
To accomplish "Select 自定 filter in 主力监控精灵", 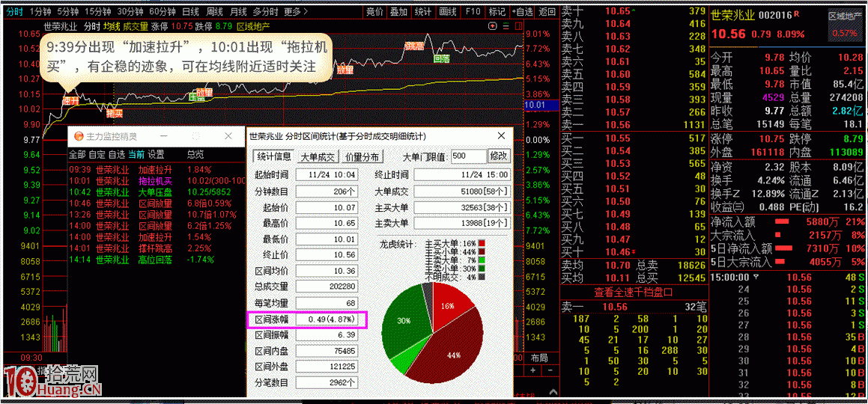I will click(97, 154).
